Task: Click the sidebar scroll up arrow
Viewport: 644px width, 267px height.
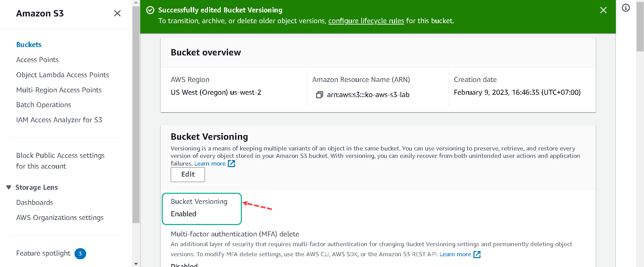Action: click(136, 3)
